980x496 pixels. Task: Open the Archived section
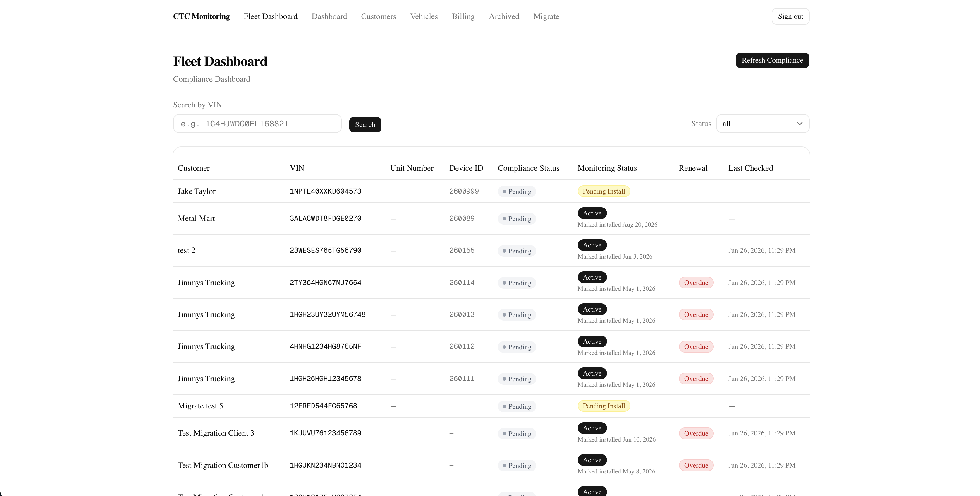pyautogui.click(x=504, y=16)
